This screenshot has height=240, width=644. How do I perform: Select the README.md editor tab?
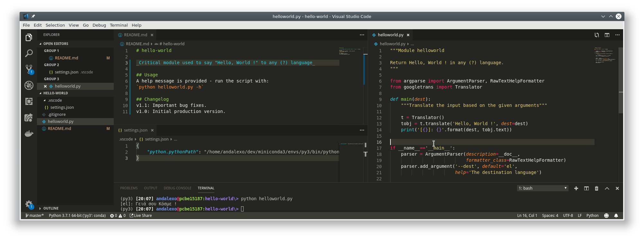point(135,35)
